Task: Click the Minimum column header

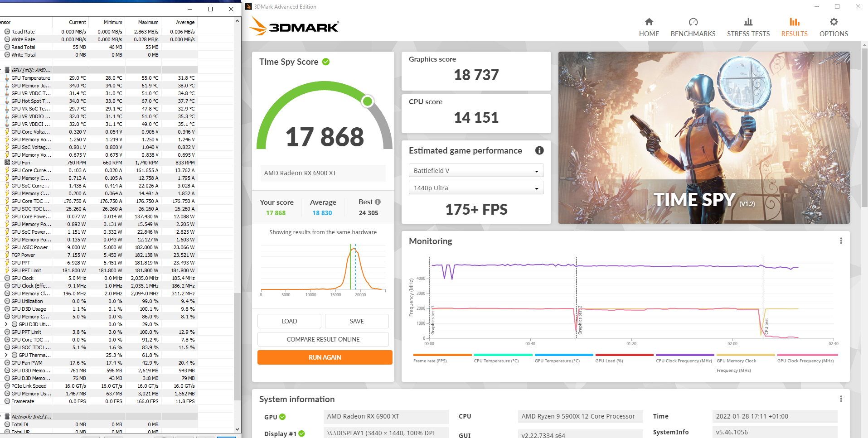Action: 107,22
